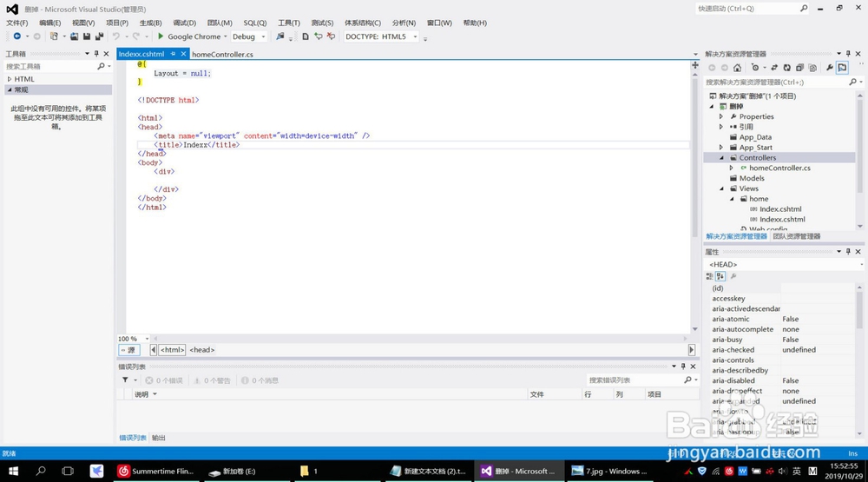Click the Error List filter funnel icon

click(125, 380)
